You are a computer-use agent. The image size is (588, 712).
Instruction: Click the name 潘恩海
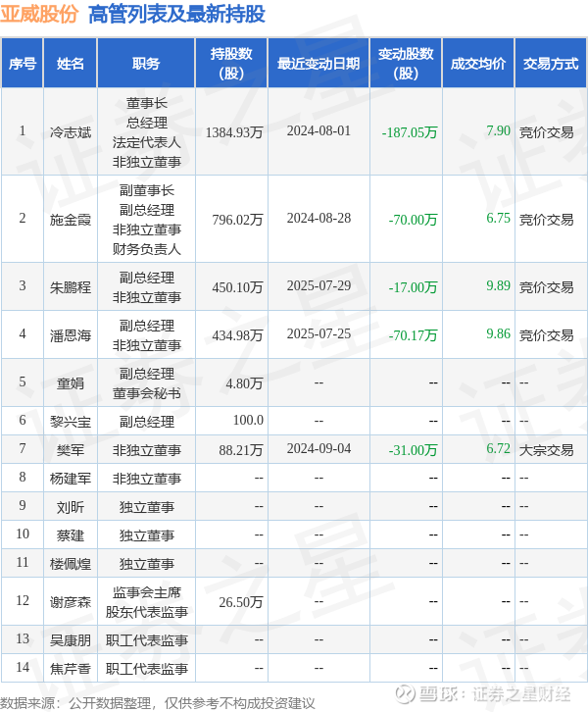pos(71,335)
